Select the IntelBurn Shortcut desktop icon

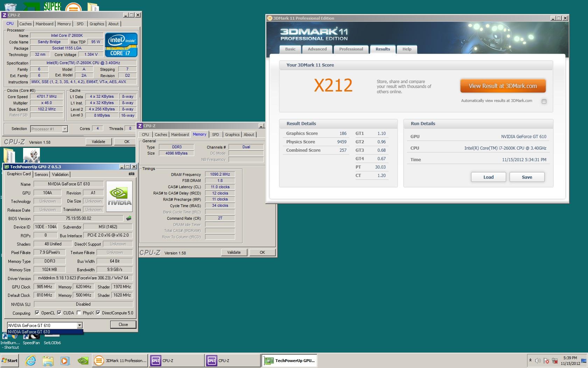(10, 341)
